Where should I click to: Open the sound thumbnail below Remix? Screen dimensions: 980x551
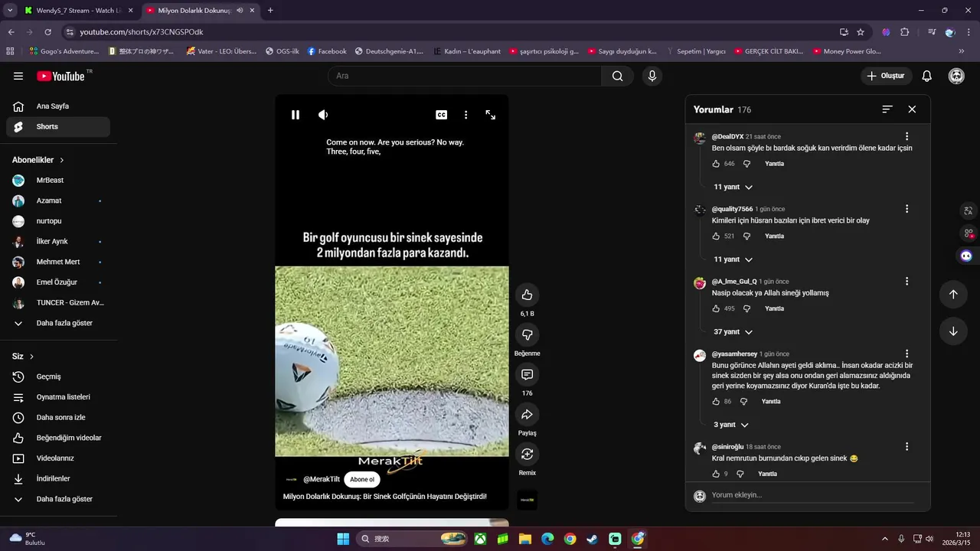coord(528,500)
